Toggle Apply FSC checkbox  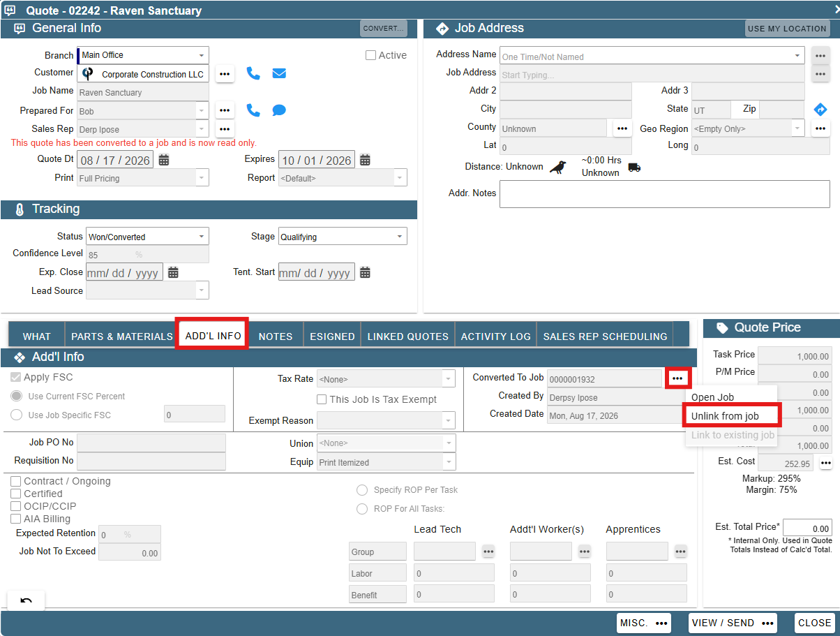click(x=17, y=377)
